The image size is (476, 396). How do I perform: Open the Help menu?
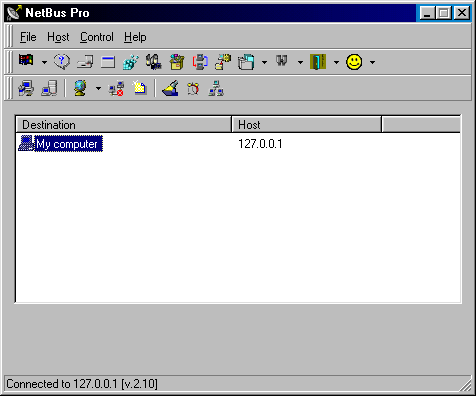(x=135, y=37)
